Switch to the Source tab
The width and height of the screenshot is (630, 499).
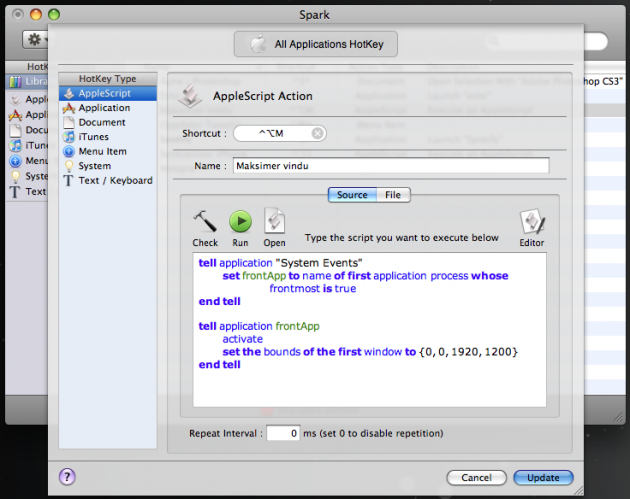[352, 195]
